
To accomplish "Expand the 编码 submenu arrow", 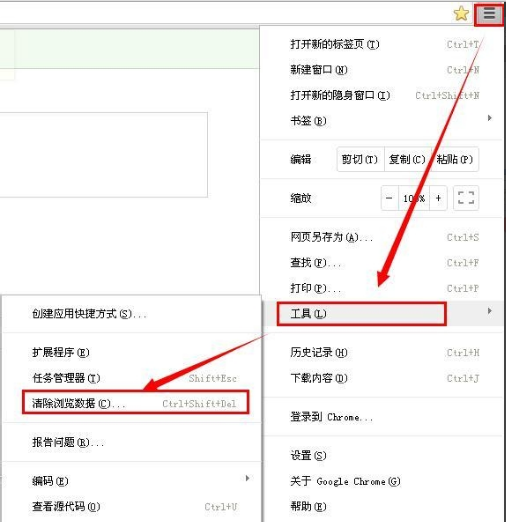I will (x=247, y=478).
